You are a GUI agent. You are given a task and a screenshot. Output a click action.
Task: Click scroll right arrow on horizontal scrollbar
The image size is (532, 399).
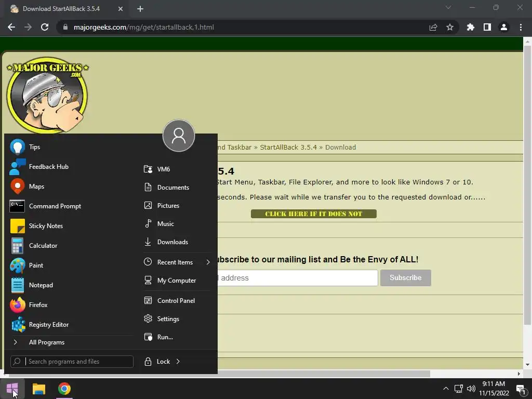519,374
